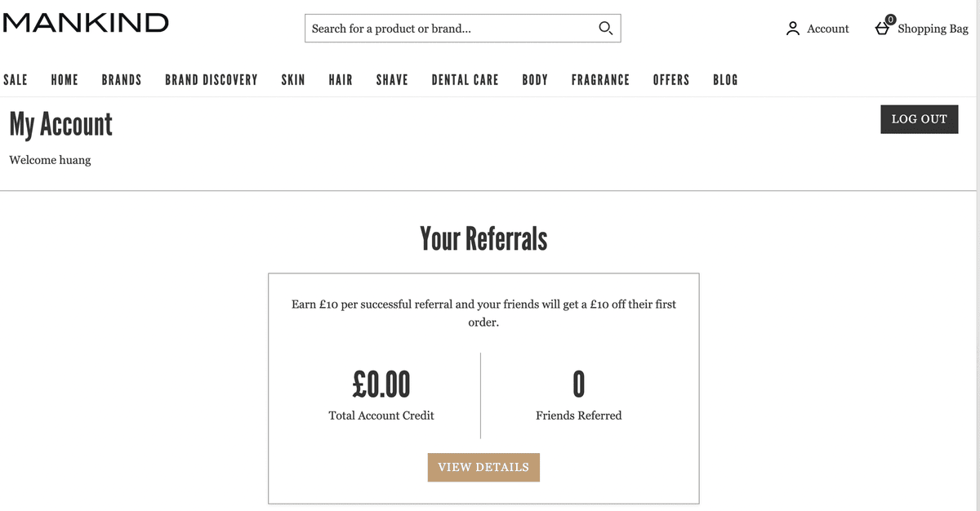The width and height of the screenshot is (980, 511).
Task: Open the Account person icon
Action: pyautogui.click(x=792, y=29)
